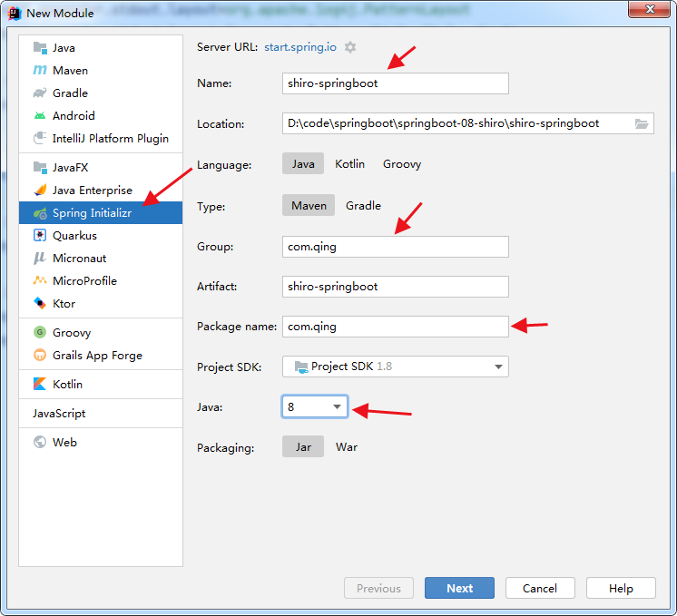This screenshot has height=616, width=677.
Task: Pick the MicroProfile icon
Action: [x=40, y=280]
